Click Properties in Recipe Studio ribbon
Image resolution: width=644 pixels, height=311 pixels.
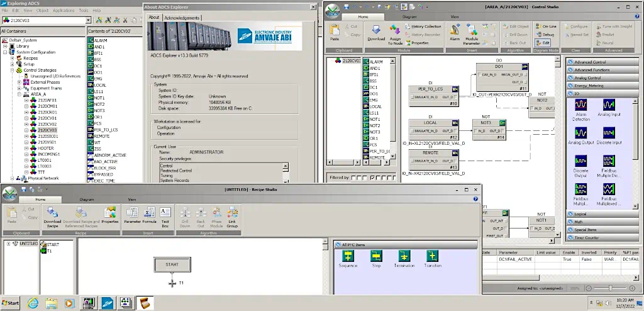pyautogui.click(x=110, y=215)
